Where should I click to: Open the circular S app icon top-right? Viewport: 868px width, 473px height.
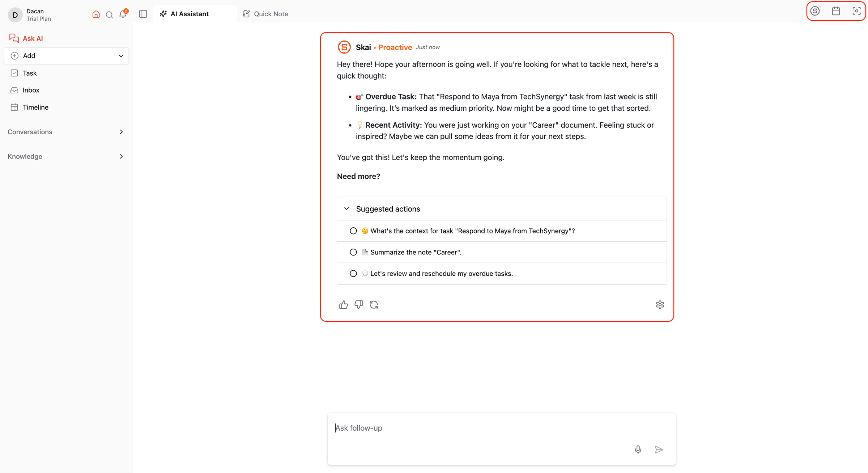[815, 11]
